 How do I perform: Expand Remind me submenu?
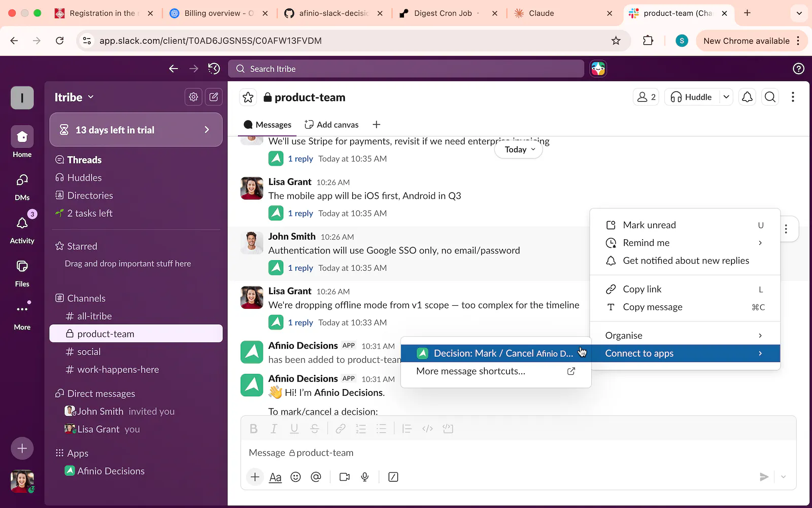[685, 243]
